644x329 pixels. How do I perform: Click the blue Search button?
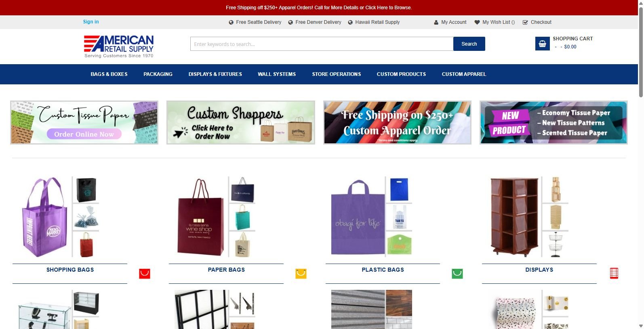coord(469,44)
